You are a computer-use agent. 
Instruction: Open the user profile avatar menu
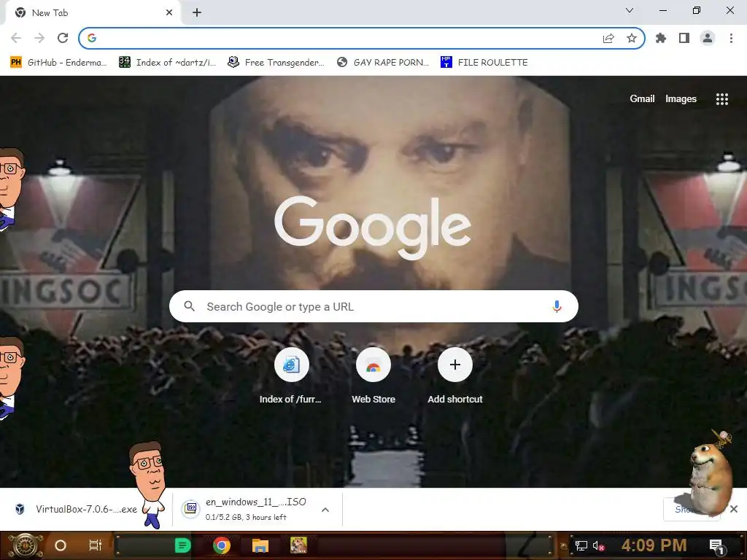(x=708, y=38)
